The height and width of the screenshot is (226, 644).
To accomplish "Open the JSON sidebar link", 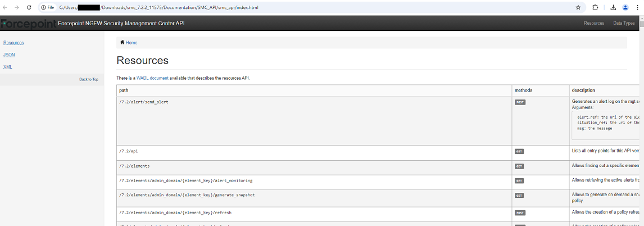I will tap(9, 55).
